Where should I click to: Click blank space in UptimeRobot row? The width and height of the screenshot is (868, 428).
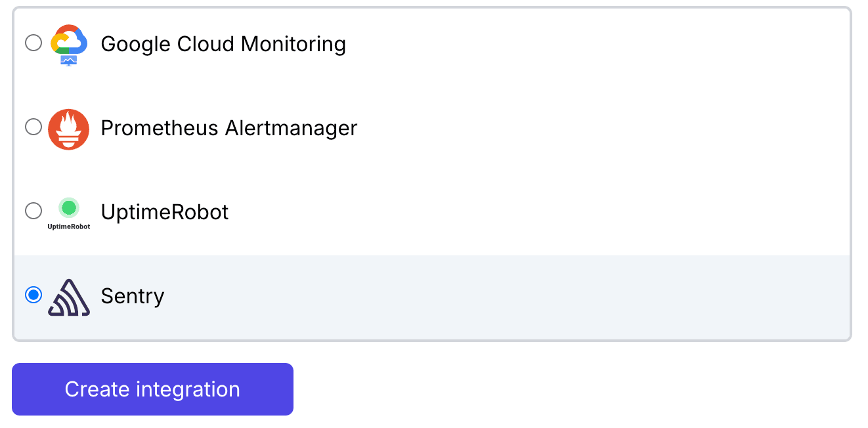[x=538, y=212]
